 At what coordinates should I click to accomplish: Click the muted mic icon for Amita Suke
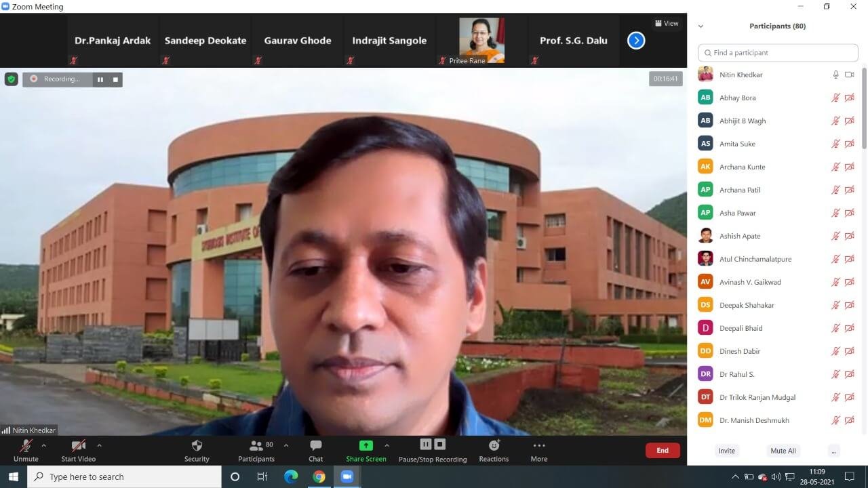(836, 144)
